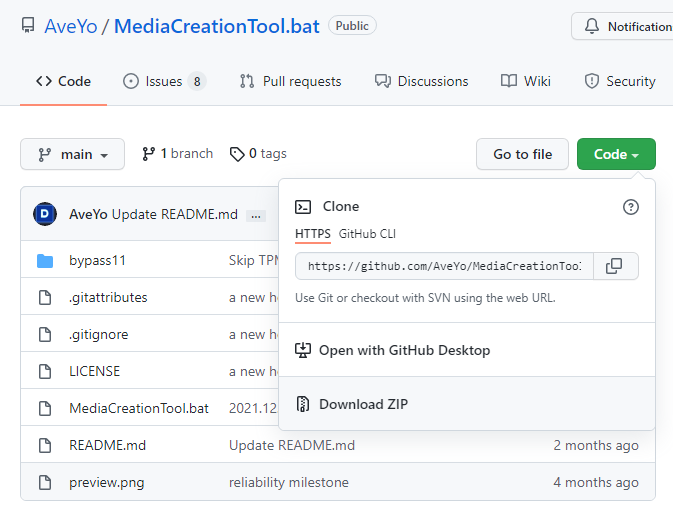Click the file icon beside MediaCreationTool.bat
Viewport: 673px width, 511px height.
[x=45, y=408]
